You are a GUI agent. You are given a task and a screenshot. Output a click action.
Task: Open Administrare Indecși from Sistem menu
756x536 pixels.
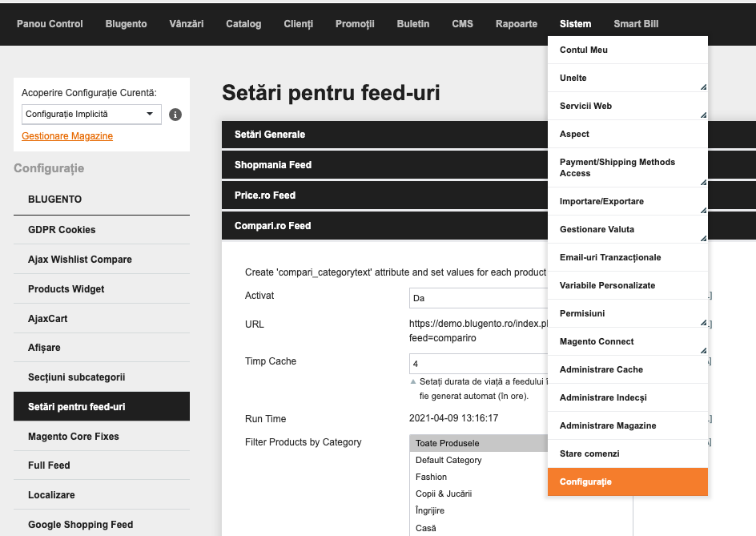(x=628, y=397)
